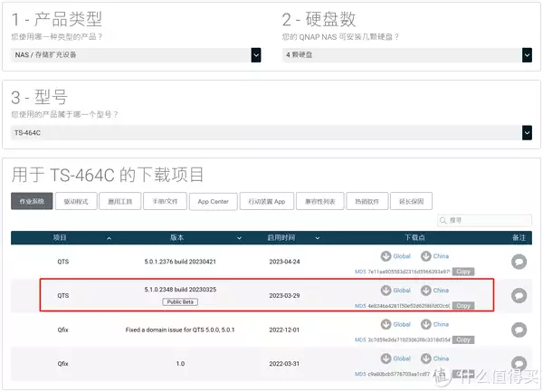
Task: Download QTS 5.1.0.2348 from China
Action: point(435,291)
